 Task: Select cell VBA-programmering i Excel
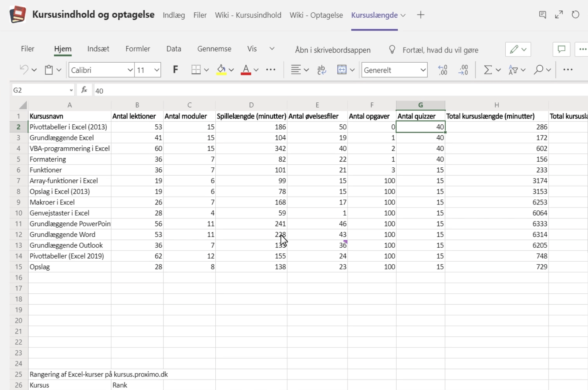click(x=70, y=148)
